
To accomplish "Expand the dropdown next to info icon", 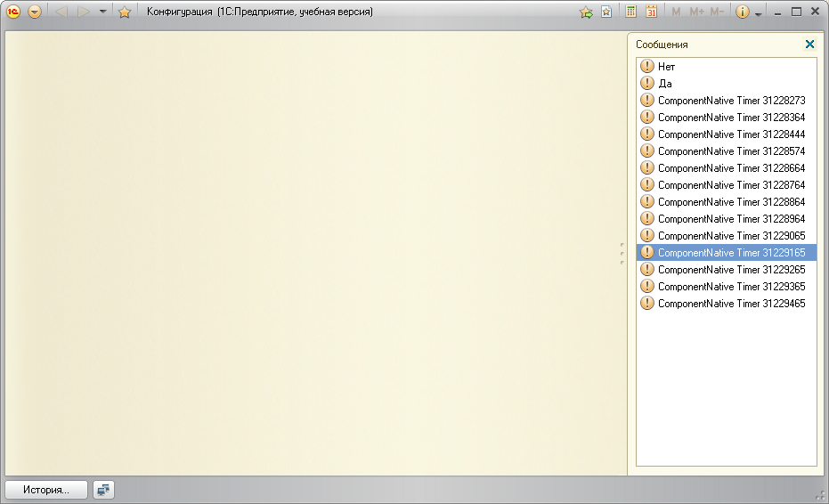I will [758, 14].
